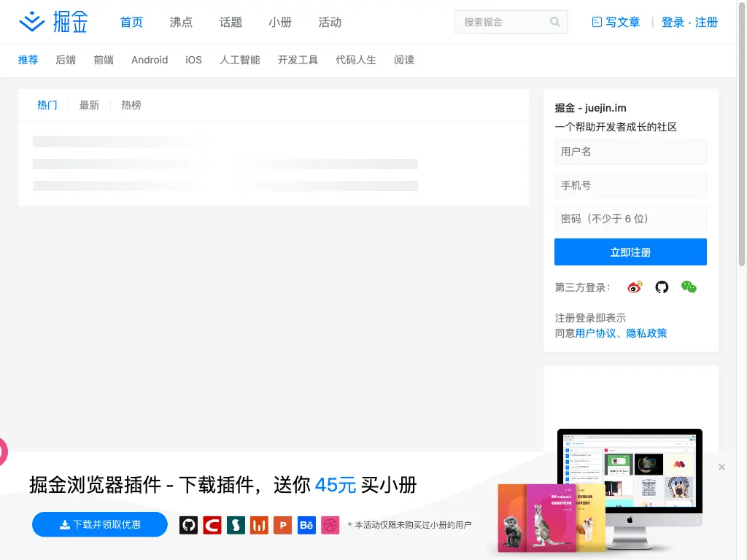This screenshot has height=560, width=747.
Task: Click the search magnifier icon
Action: pyautogui.click(x=554, y=22)
